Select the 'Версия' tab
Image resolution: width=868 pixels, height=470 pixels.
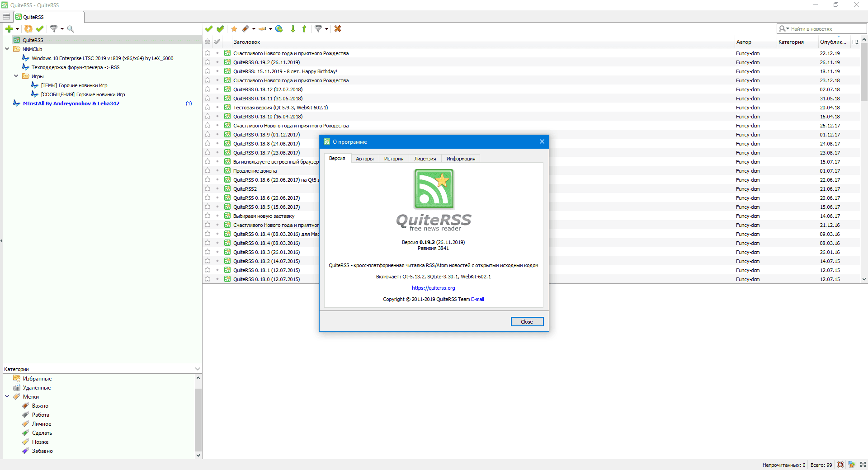tap(337, 158)
